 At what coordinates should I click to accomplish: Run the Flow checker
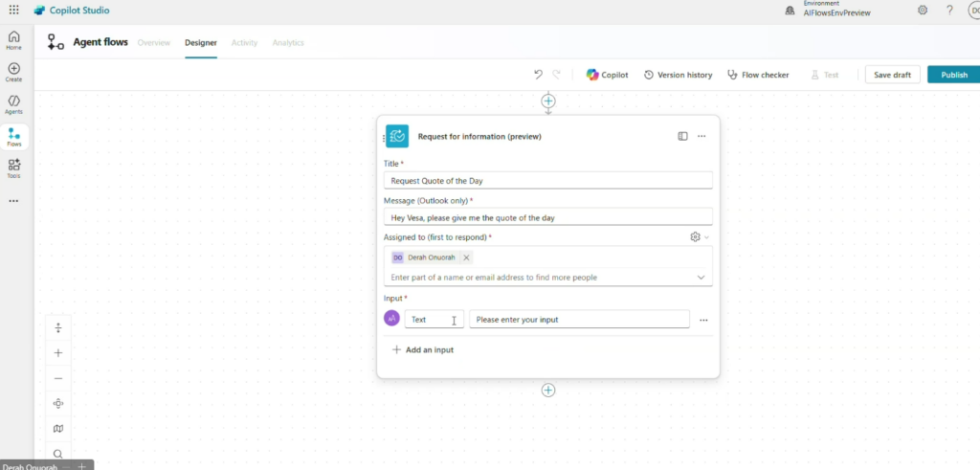click(758, 75)
